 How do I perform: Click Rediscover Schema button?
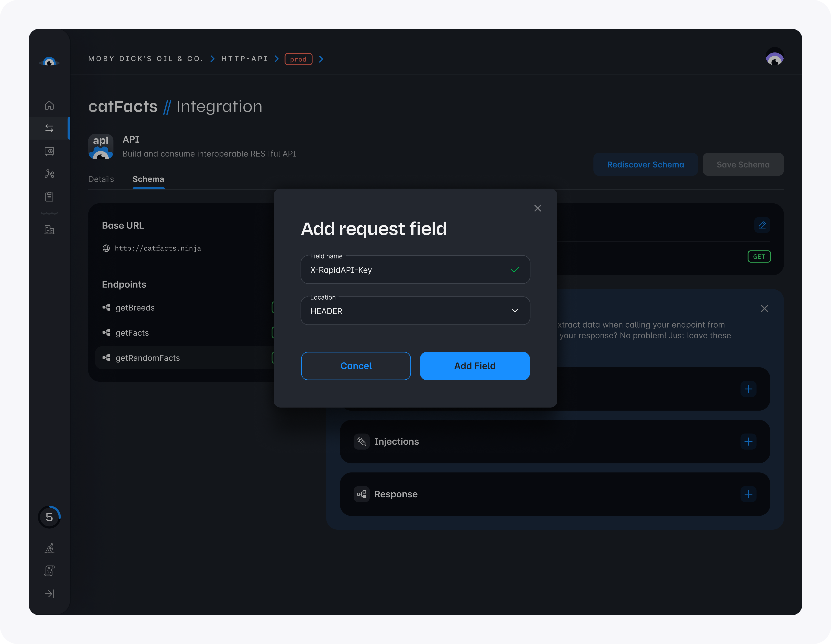pyautogui.click(x=645, y=164)
